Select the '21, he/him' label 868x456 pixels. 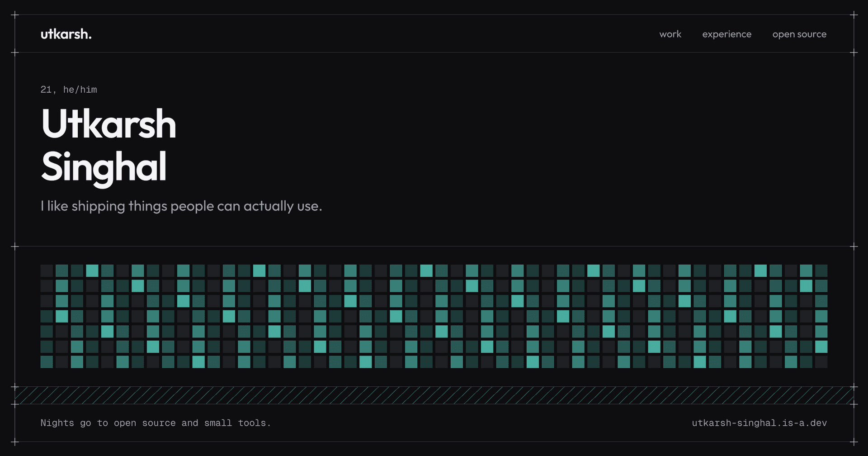pos(69,90)
